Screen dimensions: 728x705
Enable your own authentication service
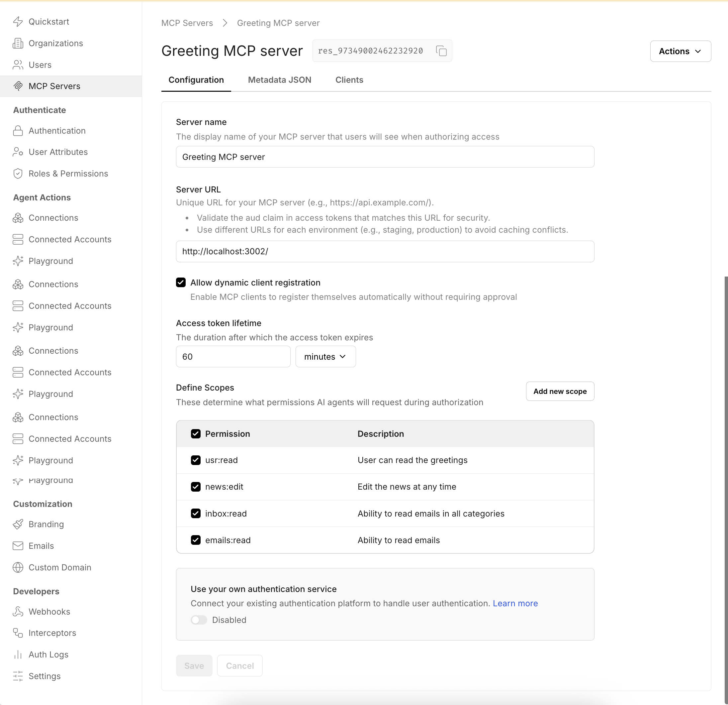(199, 620)
